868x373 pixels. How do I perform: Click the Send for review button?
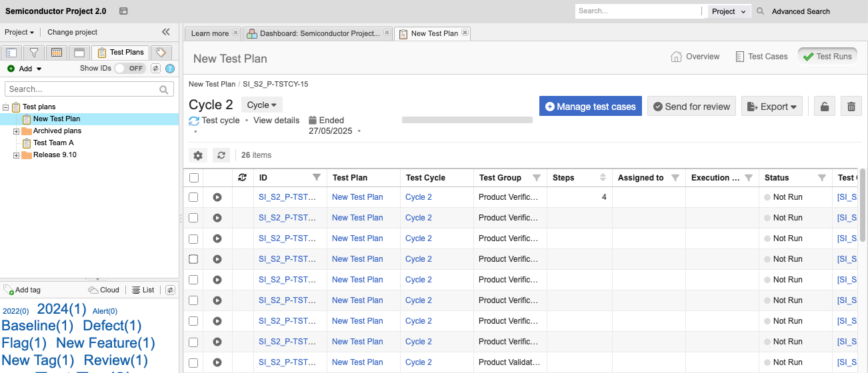coord(691,107)
